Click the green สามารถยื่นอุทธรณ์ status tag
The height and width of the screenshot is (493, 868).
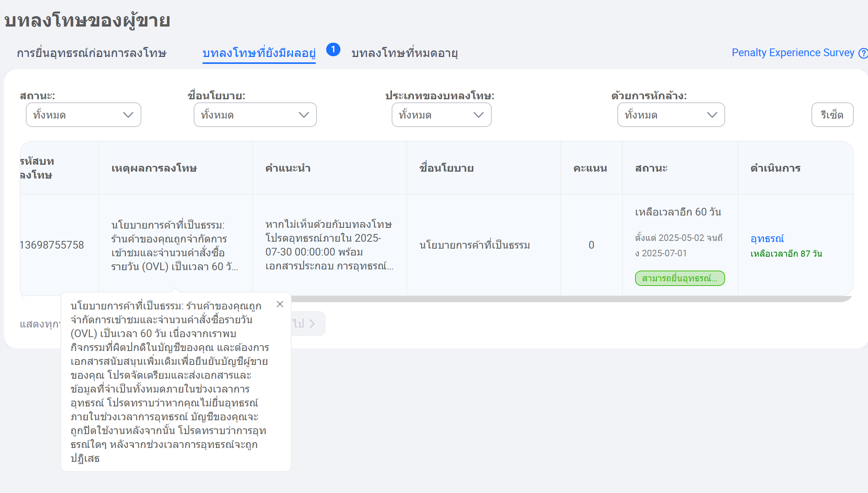tap(680, 278)
